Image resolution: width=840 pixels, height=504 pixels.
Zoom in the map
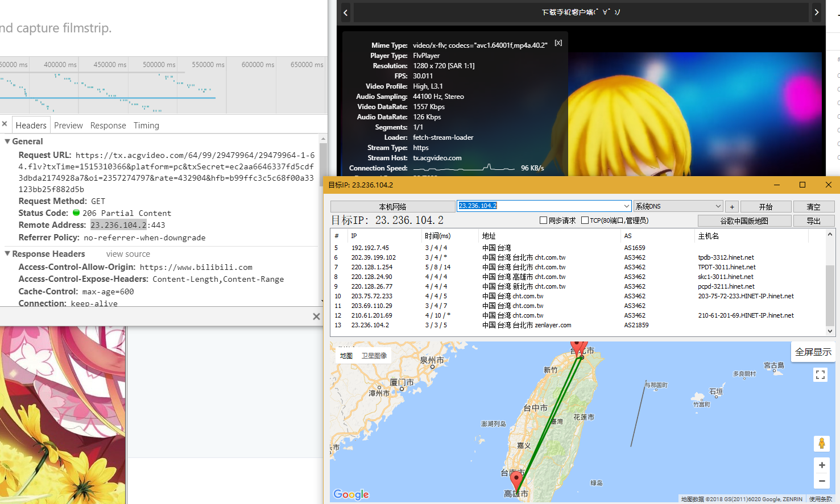pos(822,465)
